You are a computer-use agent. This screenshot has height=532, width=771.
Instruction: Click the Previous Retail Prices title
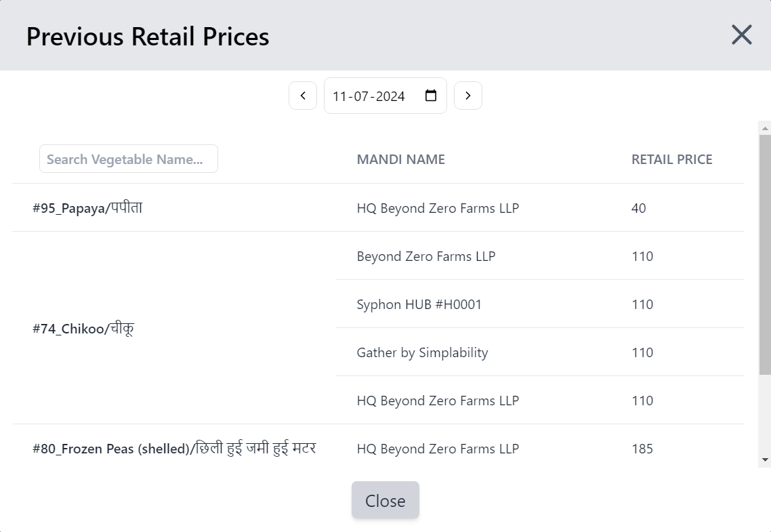(x=147, y=37)
